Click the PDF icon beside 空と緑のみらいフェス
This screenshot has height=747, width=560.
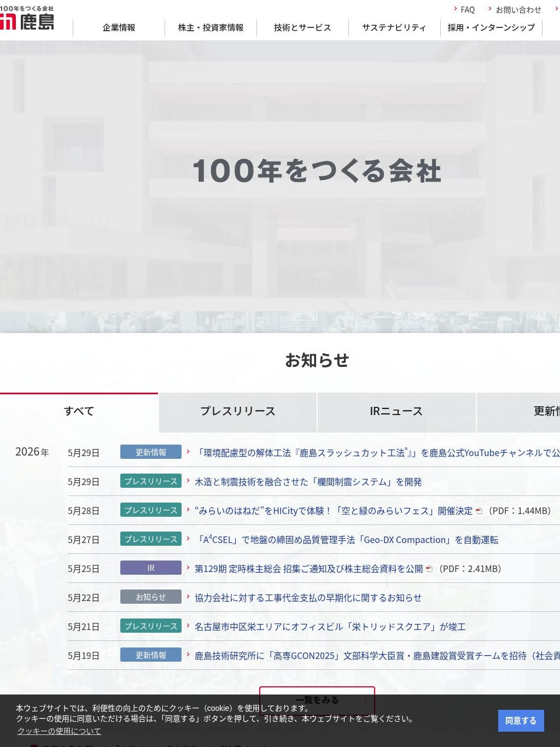(479, 511)
